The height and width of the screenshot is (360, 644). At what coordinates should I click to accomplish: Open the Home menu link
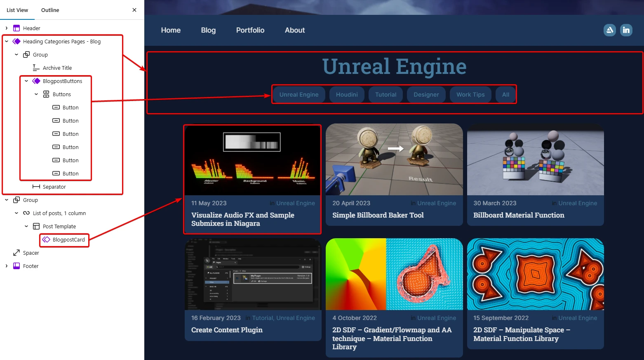click(171, 30)
